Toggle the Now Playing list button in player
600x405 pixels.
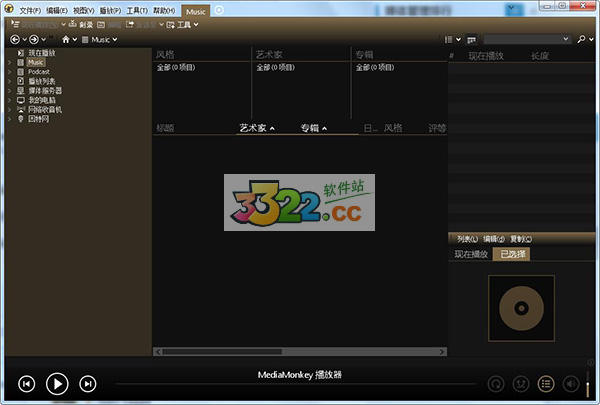pos(546,383)
